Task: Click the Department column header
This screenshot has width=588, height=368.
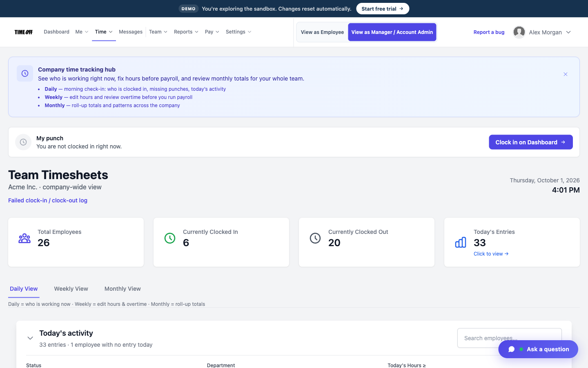Action: (221, 365)
